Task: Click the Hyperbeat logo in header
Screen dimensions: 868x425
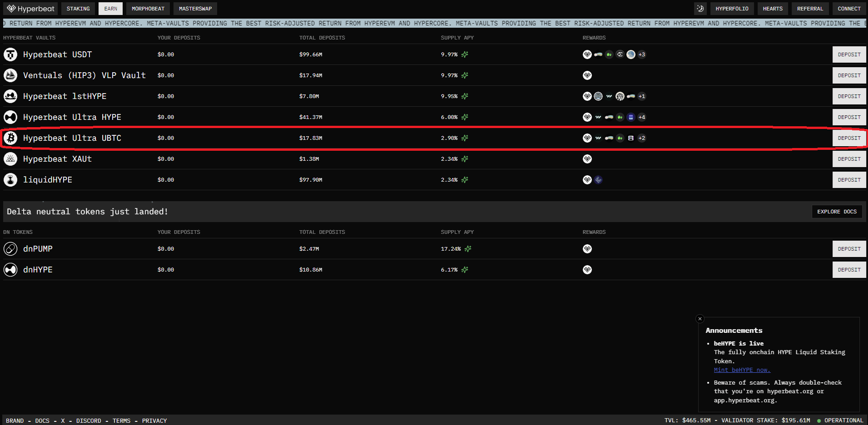Action: [30, 9]
